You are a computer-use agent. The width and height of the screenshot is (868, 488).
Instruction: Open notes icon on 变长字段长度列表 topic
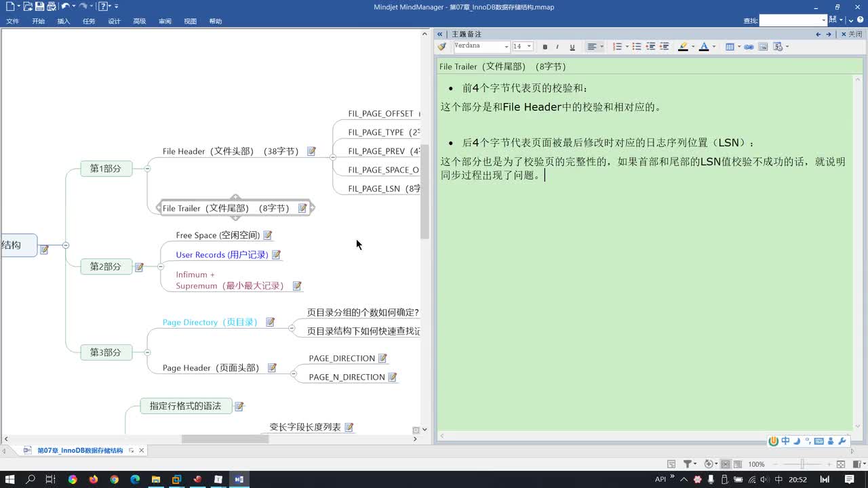[x=349, y=427]
